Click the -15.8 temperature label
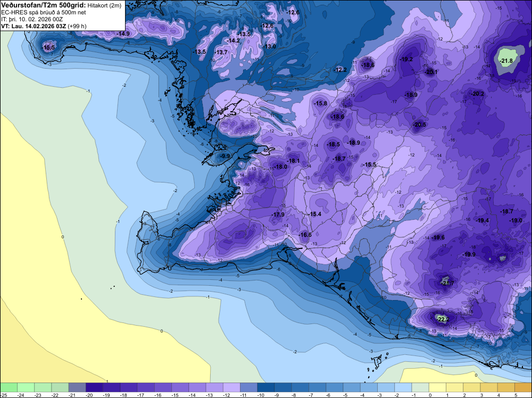Screen dimensions: 532x398 (321, 103)
